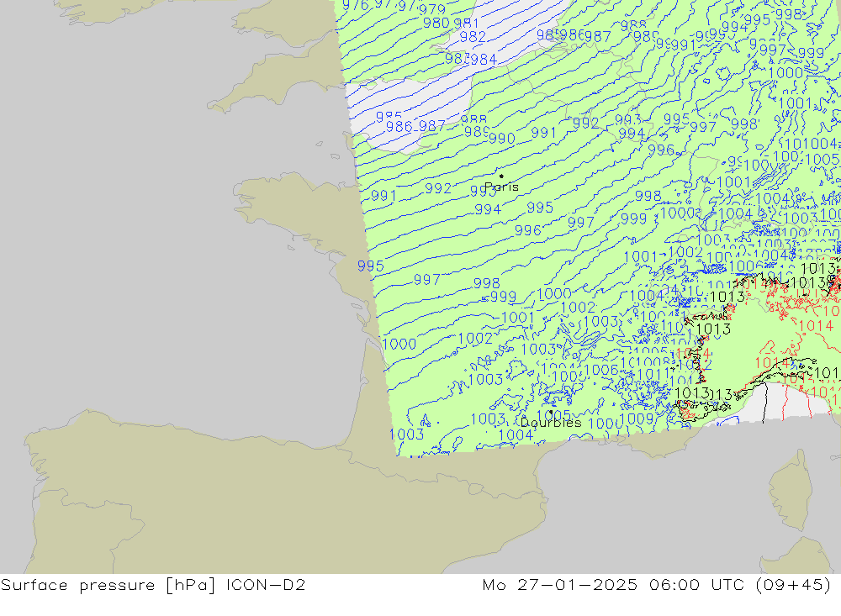Click the 990 isobar label
Image resolution: width=841 pixels, height=616 pixels.
[x=502, y=139]
